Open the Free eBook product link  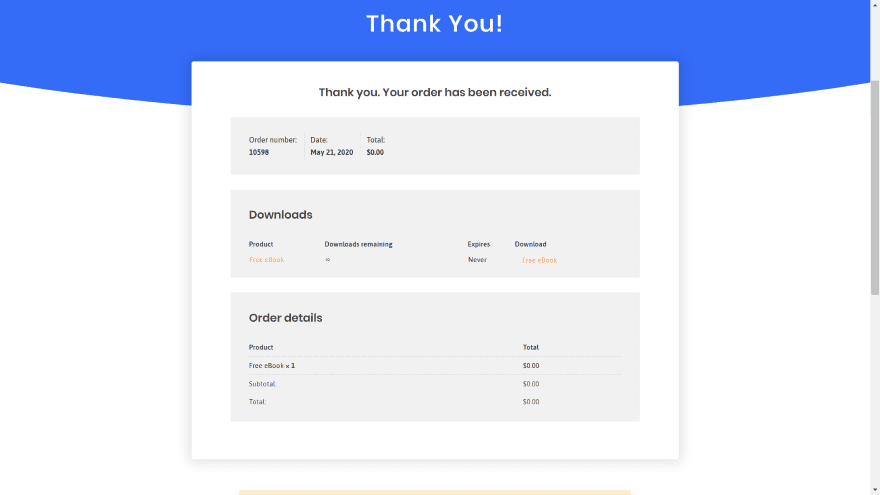point(266,260)
